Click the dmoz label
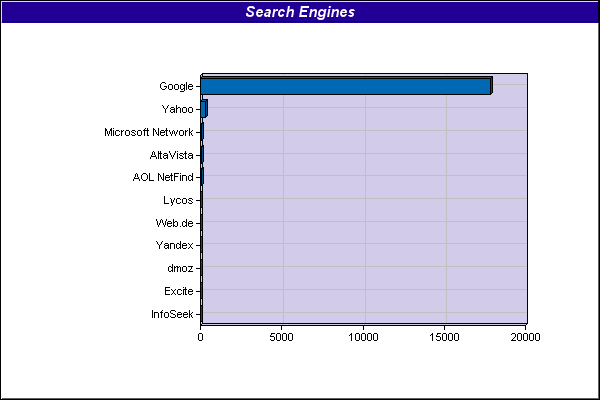 click(180, 268)
